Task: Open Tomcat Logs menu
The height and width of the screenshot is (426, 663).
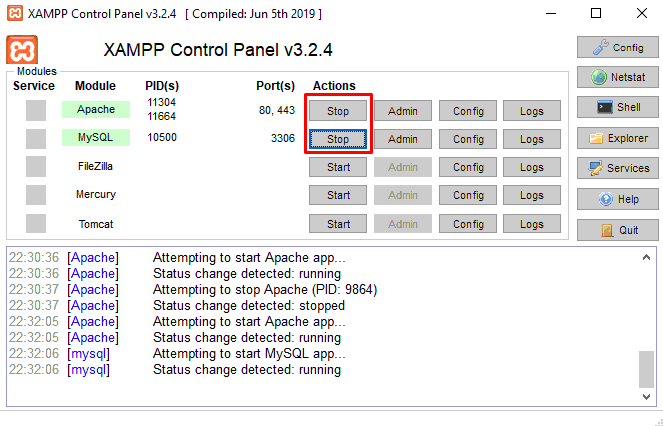Action: [532, 223]
